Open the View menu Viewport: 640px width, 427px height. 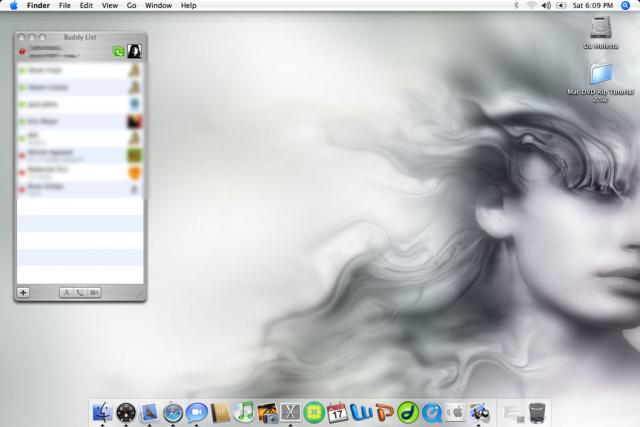click(110, 5)
